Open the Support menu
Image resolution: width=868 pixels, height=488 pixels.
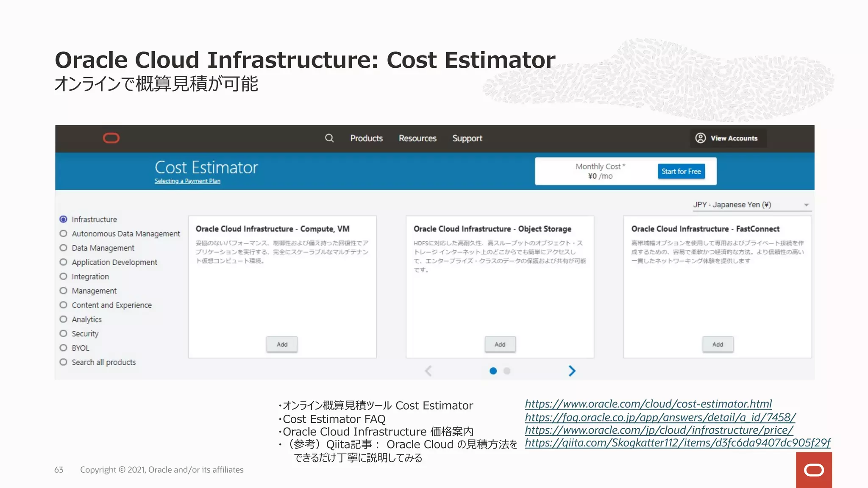[x=467, y=138]
